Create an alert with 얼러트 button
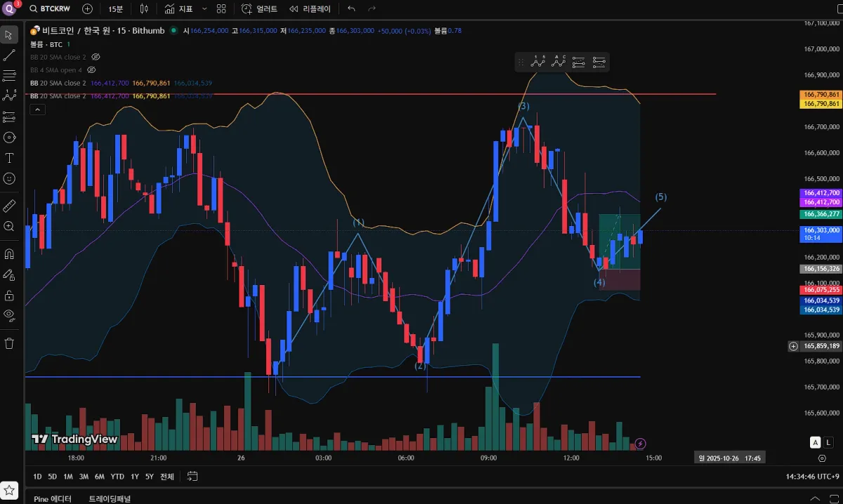This screenshot has width=843, height=504. (259, 9)
